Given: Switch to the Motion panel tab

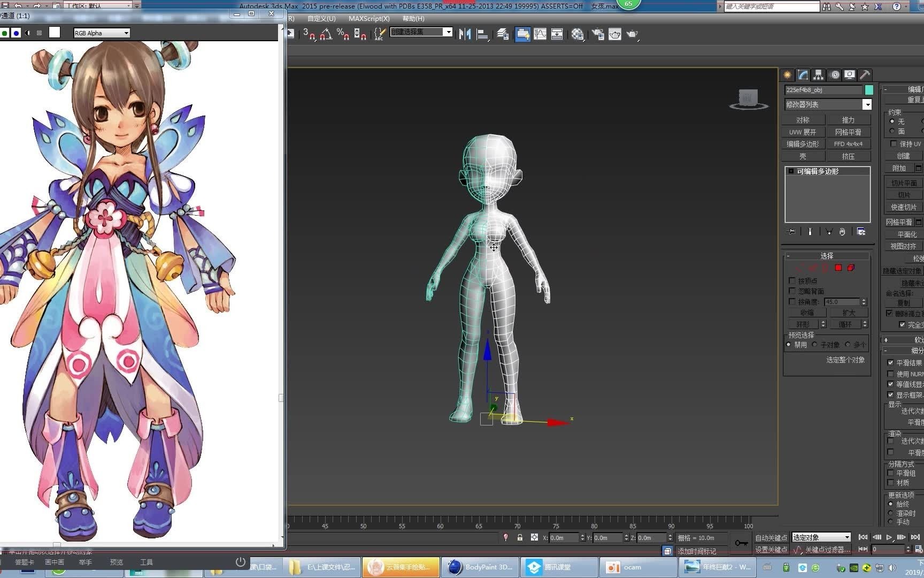Looking at the screenshot, I should click(834, 75).
